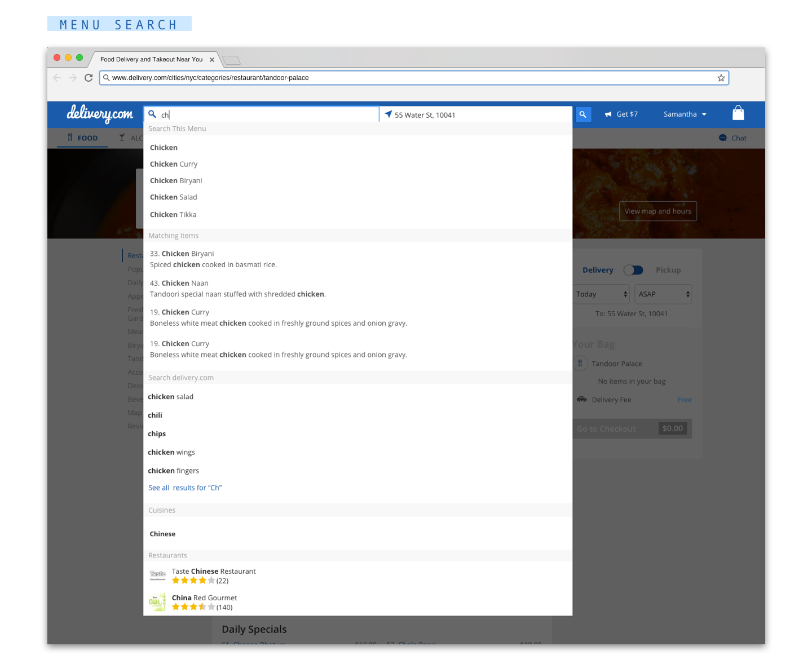The image size is (812, 655).
Task: Switch the order toggle to Pickup
Action: coord(668,270)
